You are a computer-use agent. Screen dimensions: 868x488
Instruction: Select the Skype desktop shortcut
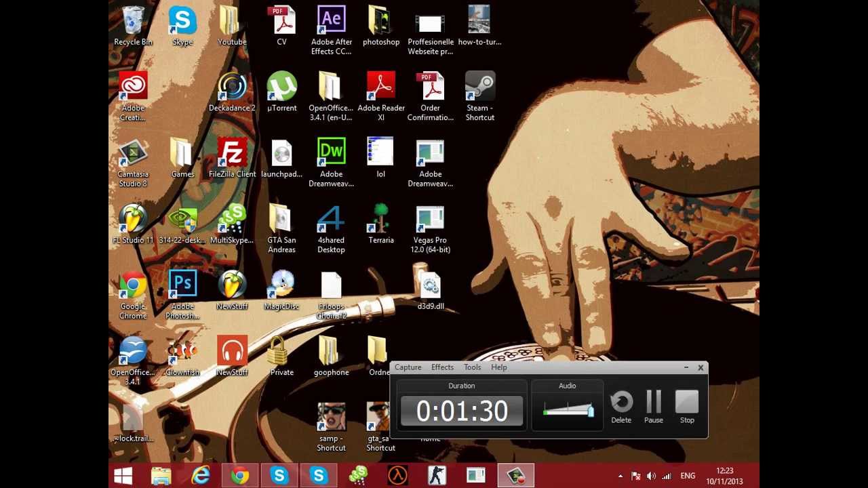182,26
